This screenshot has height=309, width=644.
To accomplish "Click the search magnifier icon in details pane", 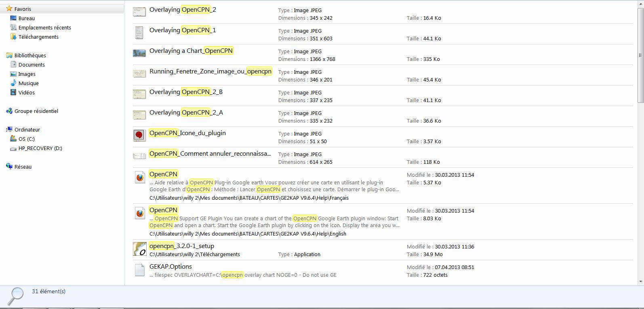I will (16, 296).
